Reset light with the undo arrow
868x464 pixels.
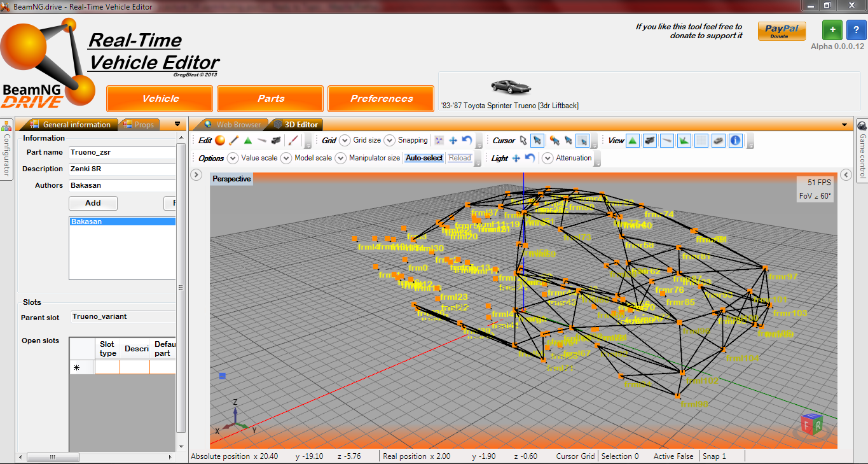click(x=530, y=158)
